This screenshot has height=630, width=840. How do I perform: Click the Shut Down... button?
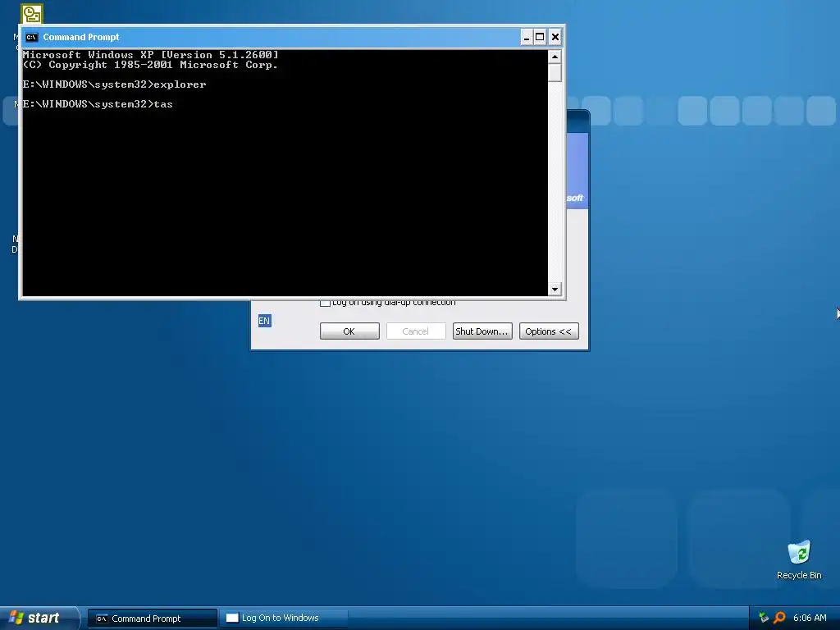coord(482,331)
